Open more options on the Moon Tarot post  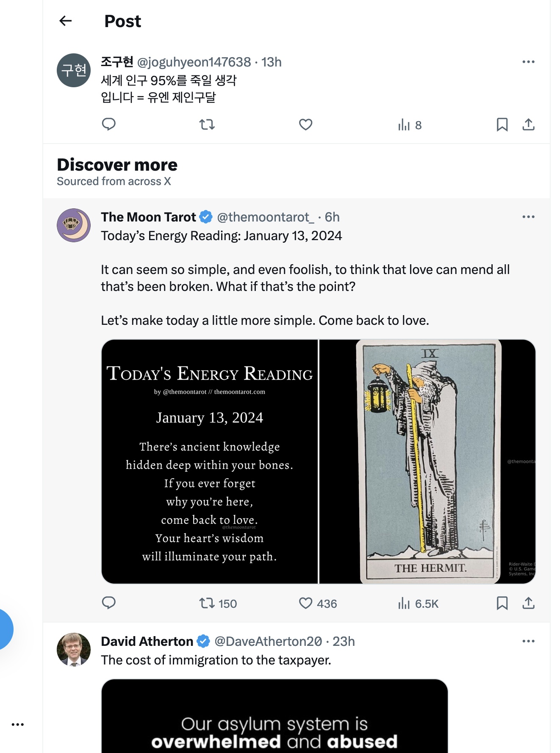click(x=528, y=217)
